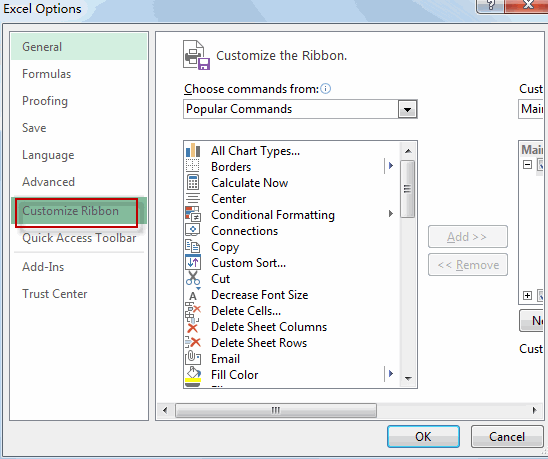Image resolution: width=548 pixels, height=459 pixels.
Task: Choose the Calculate Now calculator icon
Action: pos(193,182)
